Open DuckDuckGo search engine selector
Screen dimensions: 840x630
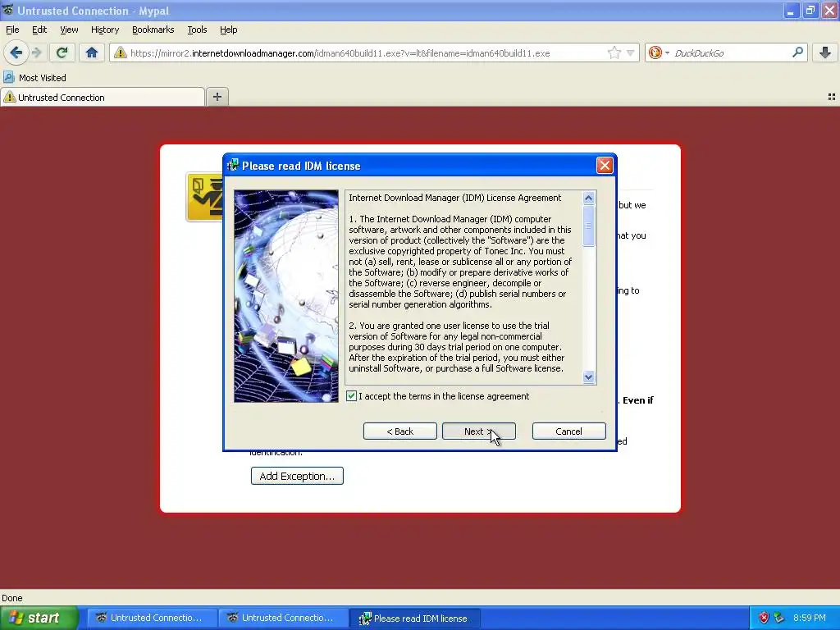click(659, 52)
